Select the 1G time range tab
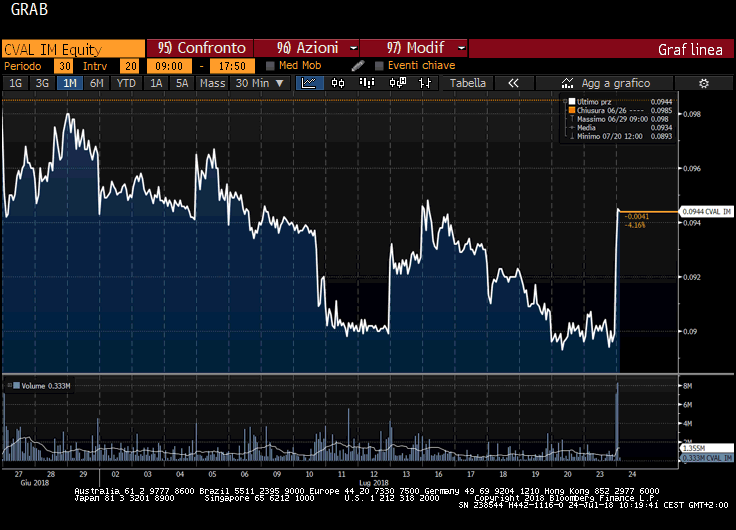Image resolution: width=736 pixels, height=530 pixels. [x=15, y=83]
